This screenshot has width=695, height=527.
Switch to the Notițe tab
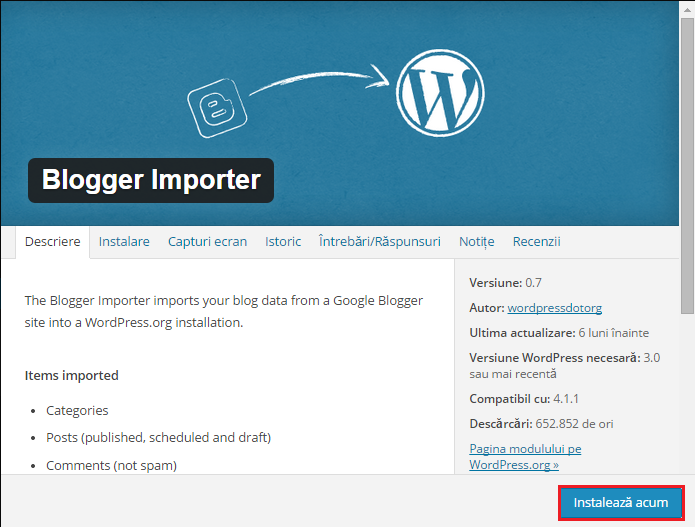pos(476,242)
